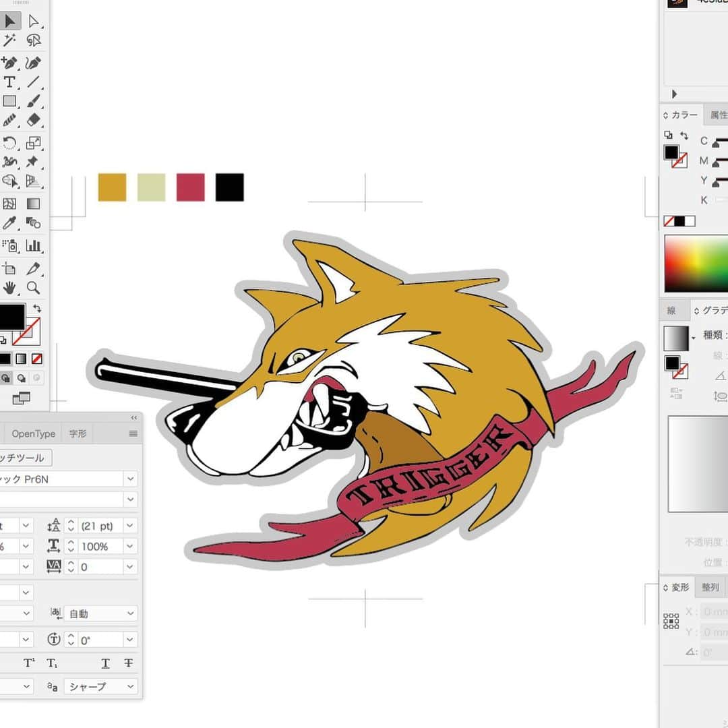The image size is (728, 728).
Task: Switch to the 属性 tab
Action: (717, 115)
